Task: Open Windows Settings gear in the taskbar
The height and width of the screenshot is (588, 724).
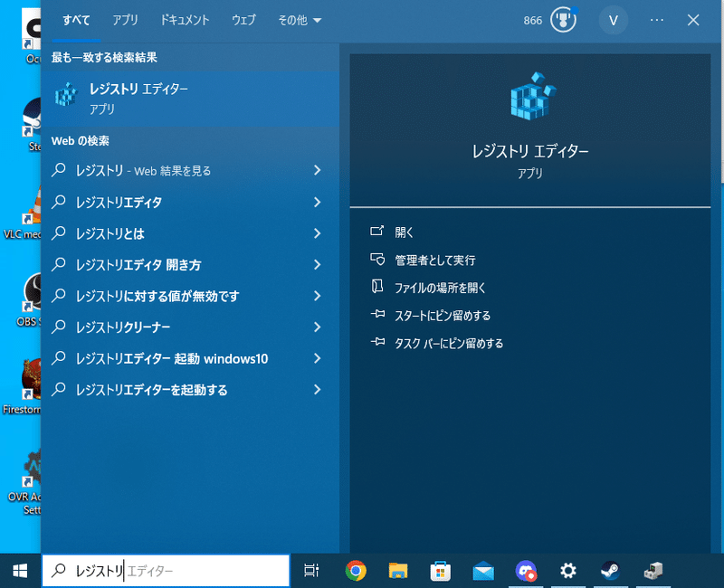Action: (x=567, y=571)
